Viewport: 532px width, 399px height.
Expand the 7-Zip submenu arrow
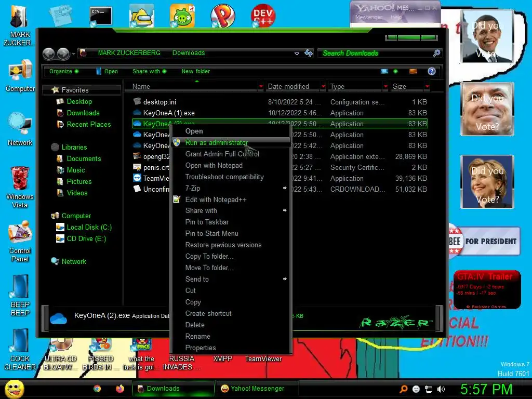click(x=285, y=188)
